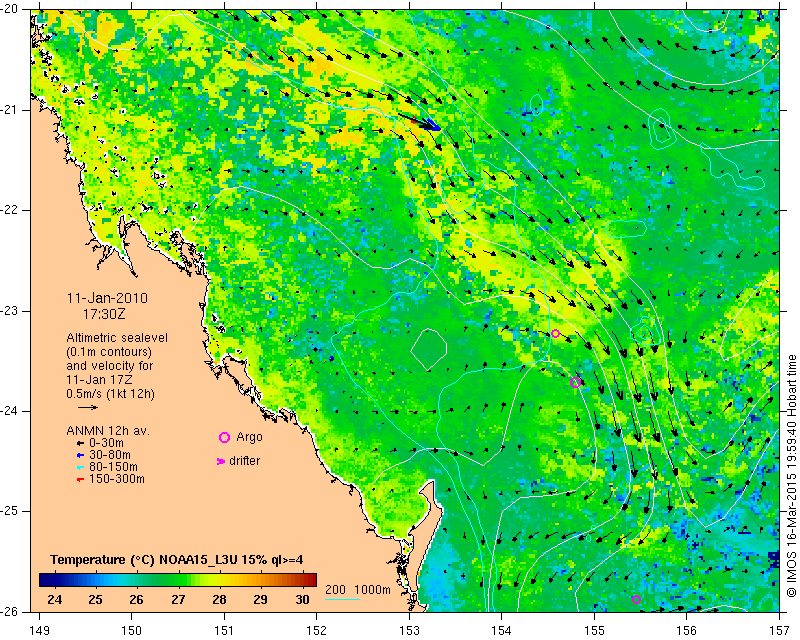
Task: Click the '157' longitude axis label
Action: pyautogui.click(x=780, y=631)
